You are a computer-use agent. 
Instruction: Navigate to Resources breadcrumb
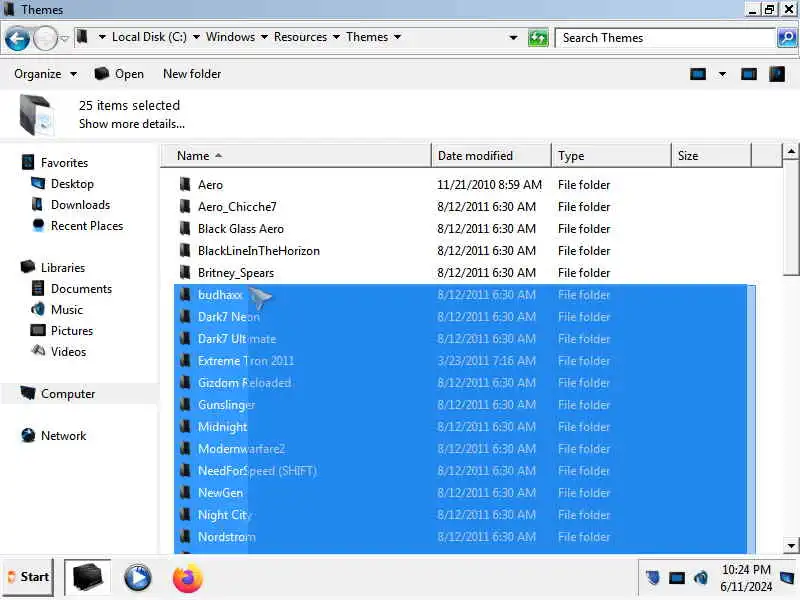pos(300,37)
